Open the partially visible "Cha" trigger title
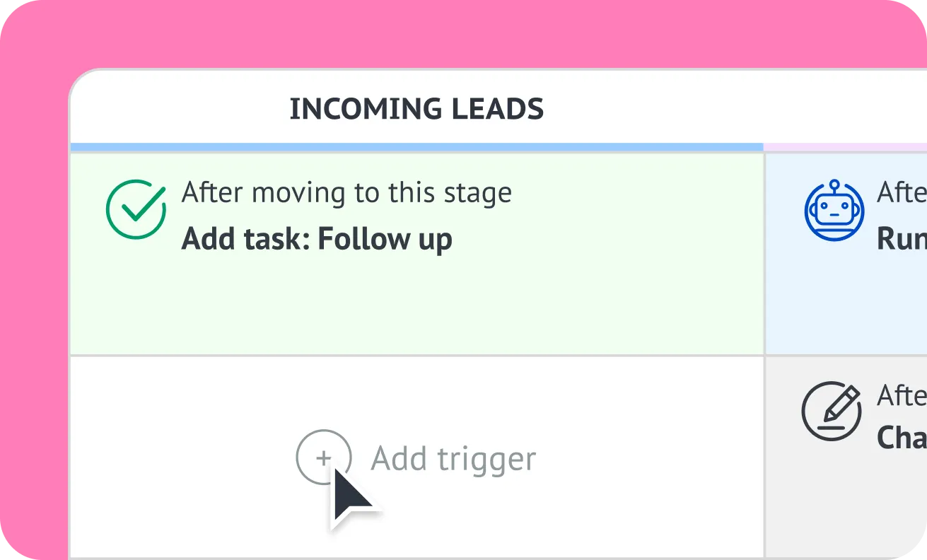Viewport: 927px width, 560px height. [902, 438]
